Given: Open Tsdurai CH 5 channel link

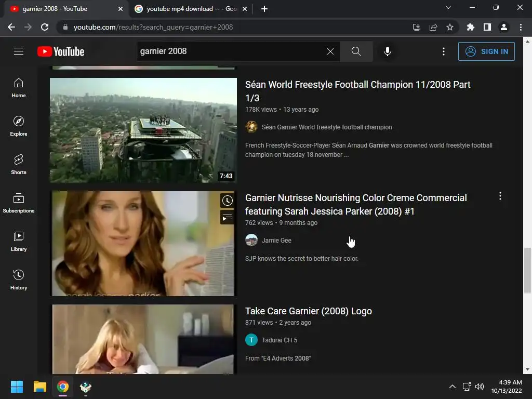Looking at the screenshot, I should (x=279, y=340).
